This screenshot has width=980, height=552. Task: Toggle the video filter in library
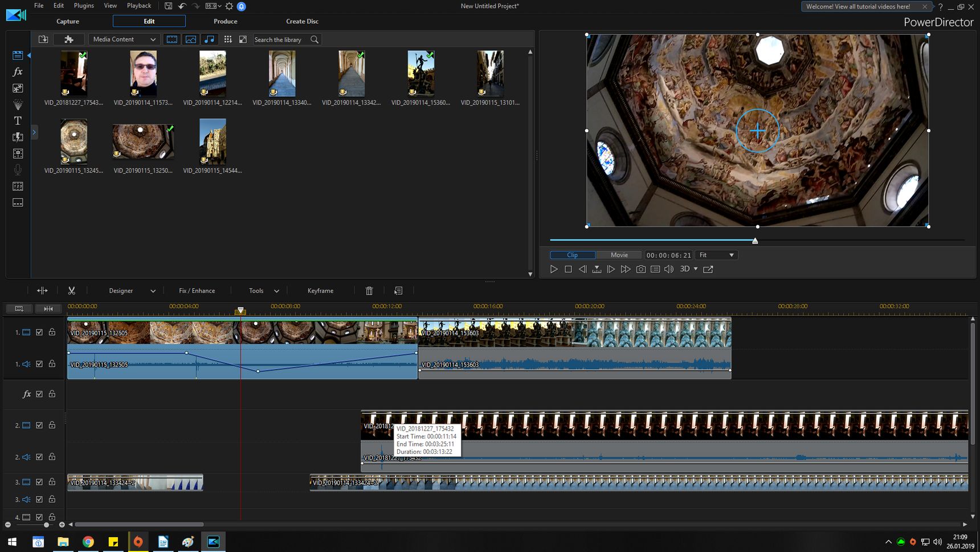point(171,39)
